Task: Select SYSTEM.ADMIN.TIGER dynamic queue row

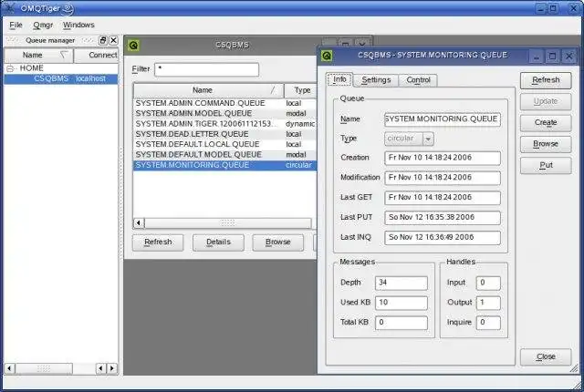Action: 224,124
